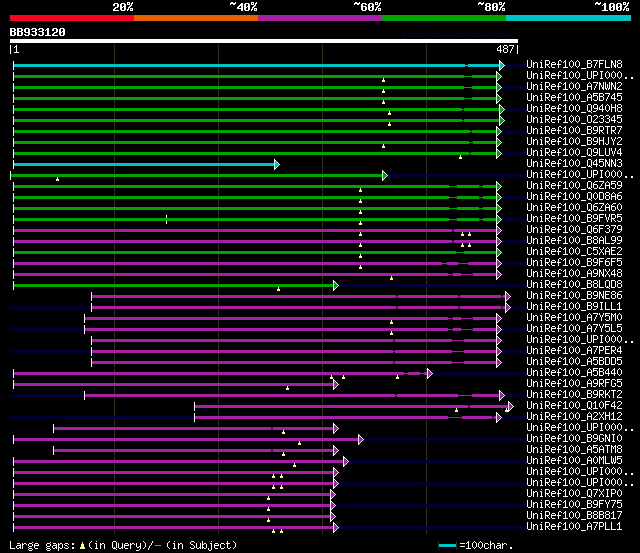Click the cyan arrowhead ending the B7FLN8 alignment

click(502, 65)
